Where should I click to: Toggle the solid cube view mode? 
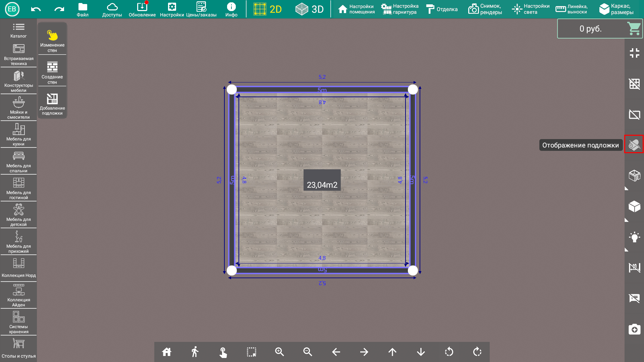[634, 206]
